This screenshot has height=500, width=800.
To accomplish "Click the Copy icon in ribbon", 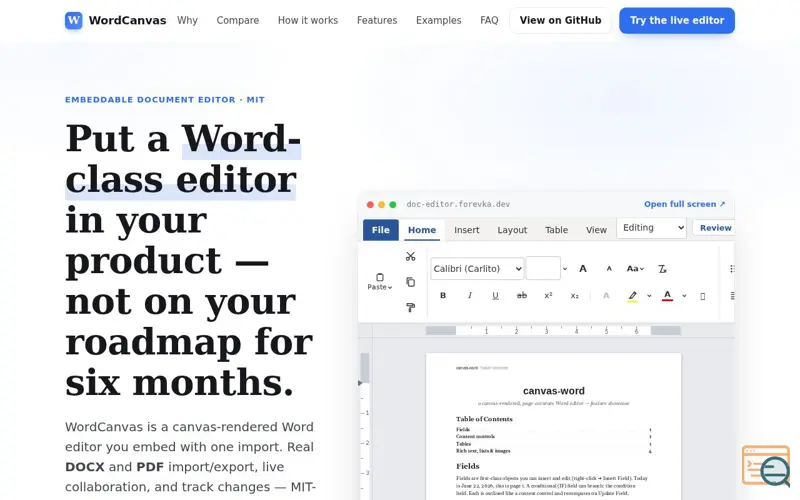I will 411,282.
